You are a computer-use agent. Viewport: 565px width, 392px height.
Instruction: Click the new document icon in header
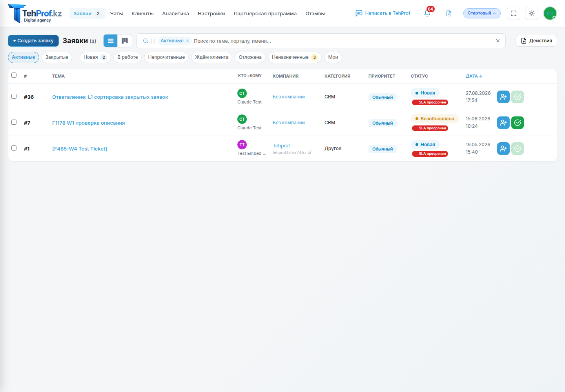point(449,13)
